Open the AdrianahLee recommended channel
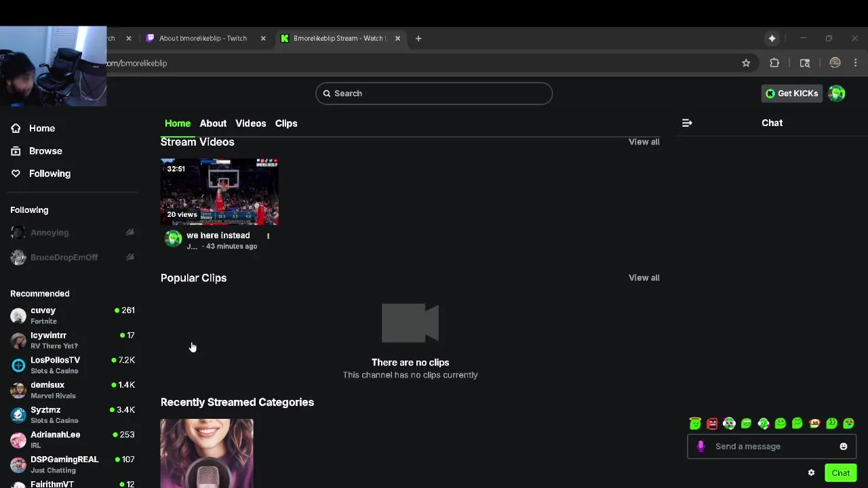 click(x=73, y=440)
